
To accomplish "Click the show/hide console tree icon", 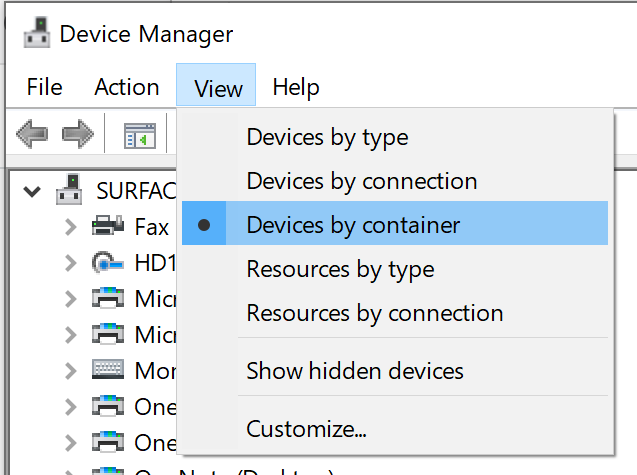I will coord(140,136).
